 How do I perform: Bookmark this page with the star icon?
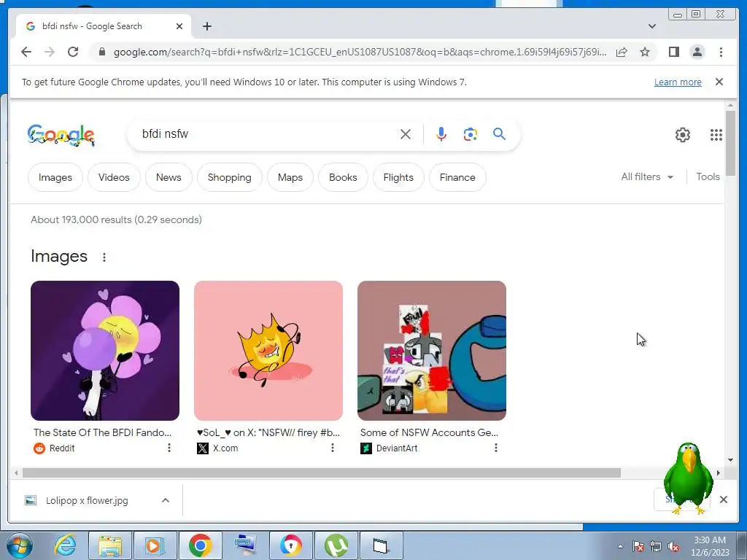pyautogui.click(x=645, y=52)
